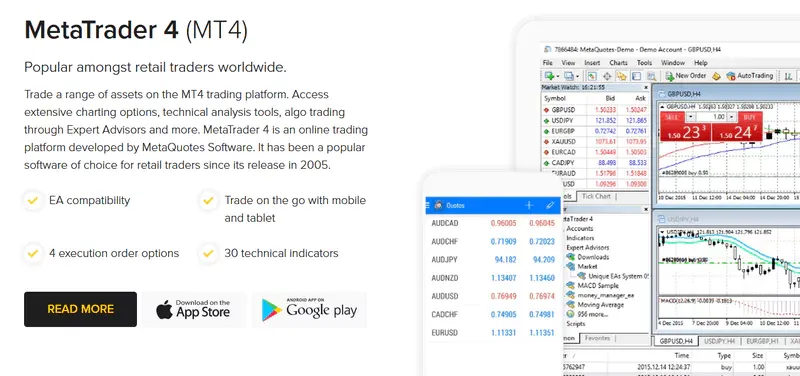The width and height of the screenshot is (800, 376).
Task: Click the MACD Sample expert advisor icon
Action: (x=571, y=286)
